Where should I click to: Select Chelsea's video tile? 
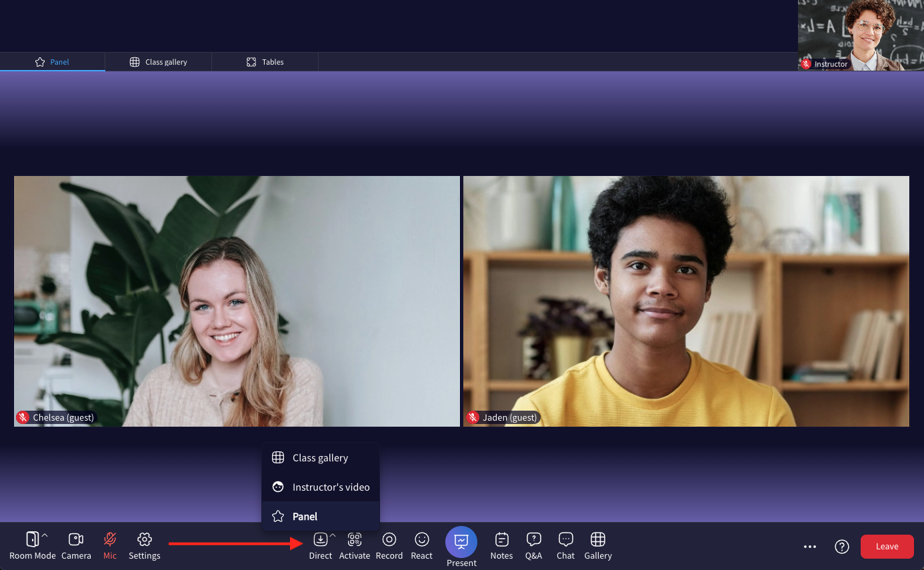point(237,301)
